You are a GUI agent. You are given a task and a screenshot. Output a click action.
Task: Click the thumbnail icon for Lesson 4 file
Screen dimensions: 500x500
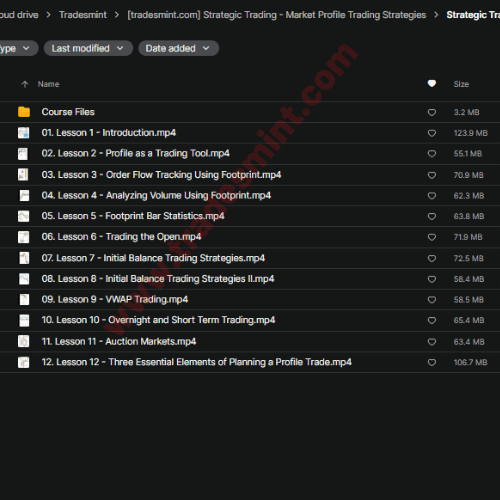coord(24,195)
